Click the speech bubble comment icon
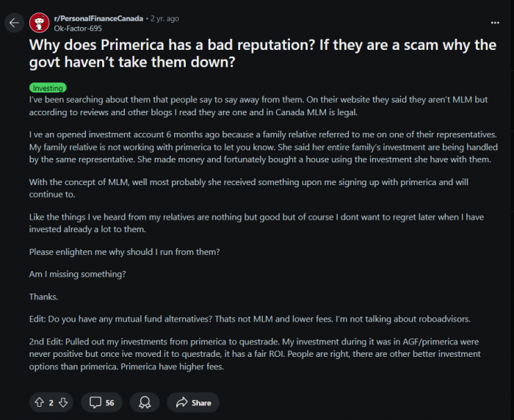Image resolution: width=514 pixels, height=420 pixels. pos(95,402)
